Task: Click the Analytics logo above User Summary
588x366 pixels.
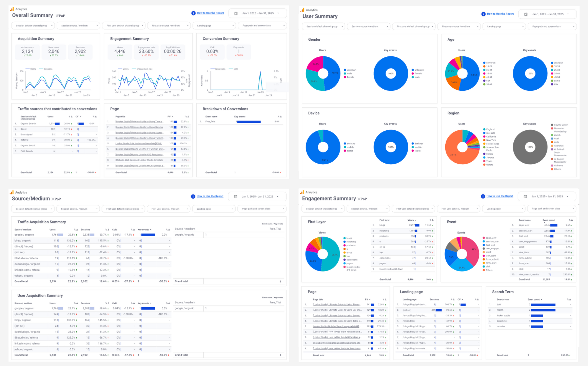Action: coord(302,10)
